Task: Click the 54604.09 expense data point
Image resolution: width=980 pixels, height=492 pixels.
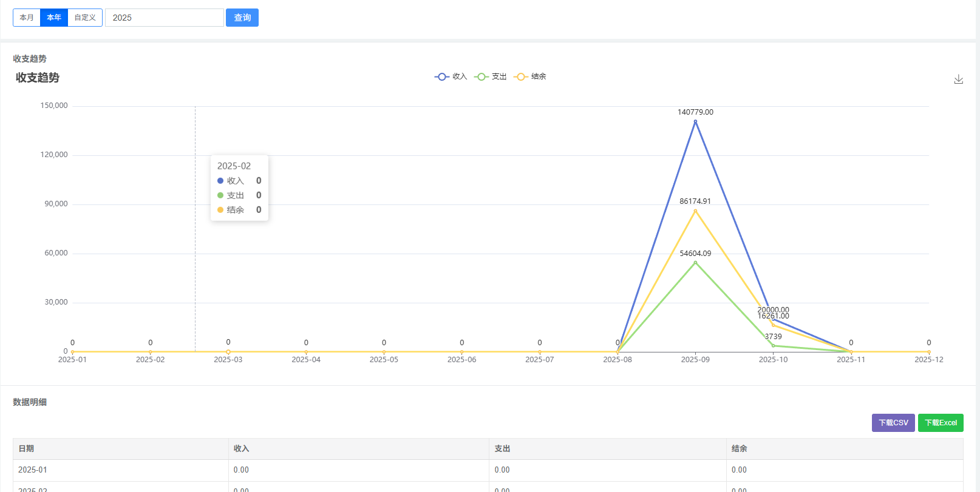Action: tap(695, 263)
